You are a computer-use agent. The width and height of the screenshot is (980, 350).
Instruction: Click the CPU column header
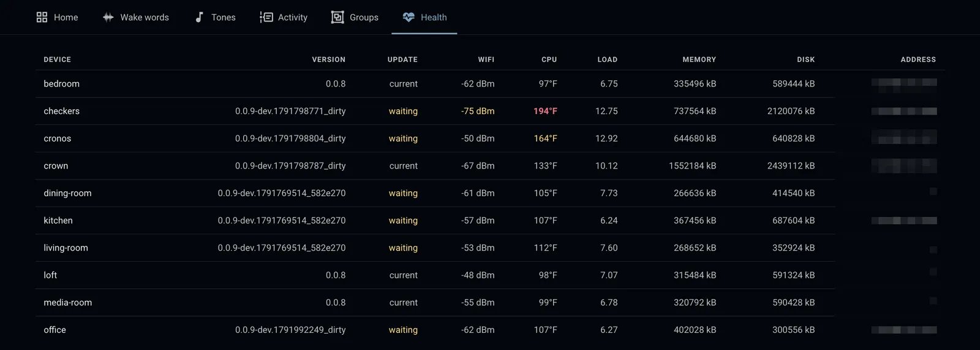pos(549,59)
